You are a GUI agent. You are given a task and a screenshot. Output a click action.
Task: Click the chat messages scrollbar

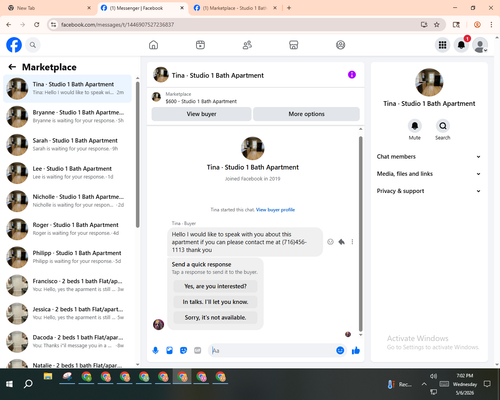pyautogui.click(x=360, y=233)
